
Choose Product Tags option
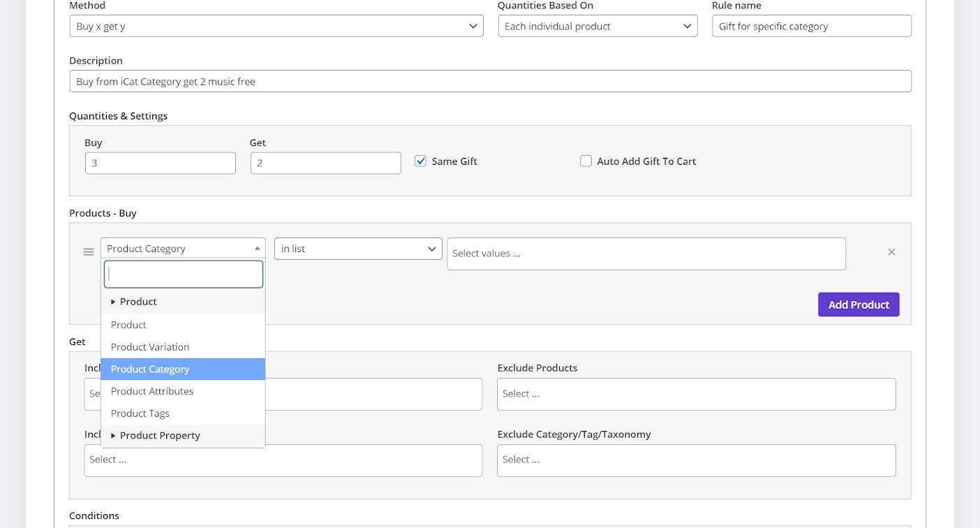[140, 413]
